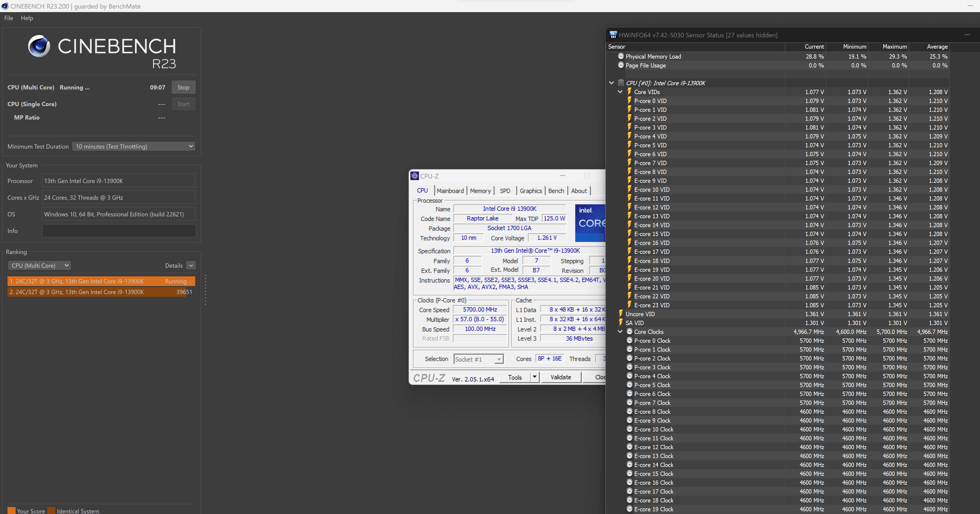Click the Uncore VID voltage icon

[x=621, y=314]
